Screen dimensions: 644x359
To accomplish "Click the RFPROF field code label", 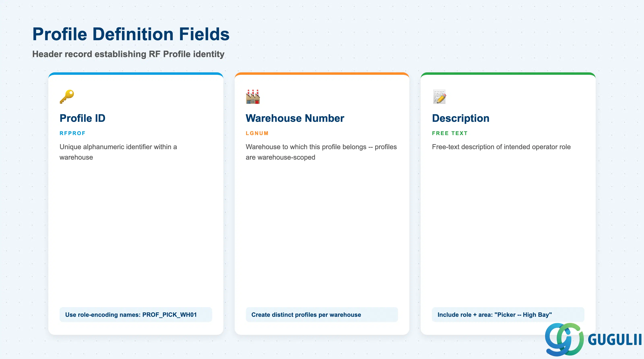I will pyautogui.click(x=72, y=133).
